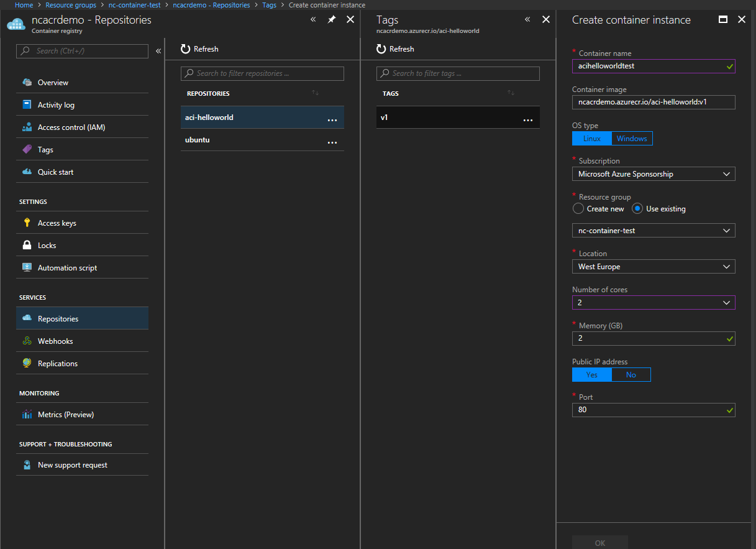Collapse the ncacrdemo Repositories blade
The image size is (756, 549).
pos(313,19)
